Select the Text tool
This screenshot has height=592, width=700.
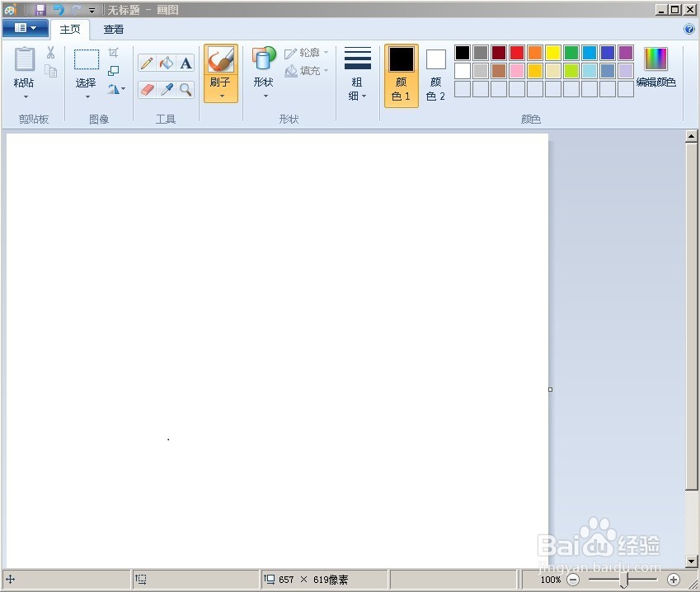pyautogui.click(x=186, y=63)
